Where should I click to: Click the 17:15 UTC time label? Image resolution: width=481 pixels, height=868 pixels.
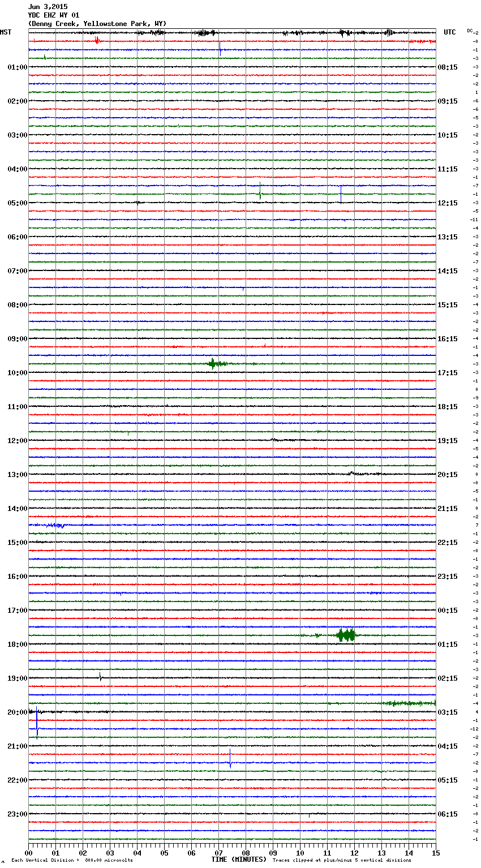(448, 373)
